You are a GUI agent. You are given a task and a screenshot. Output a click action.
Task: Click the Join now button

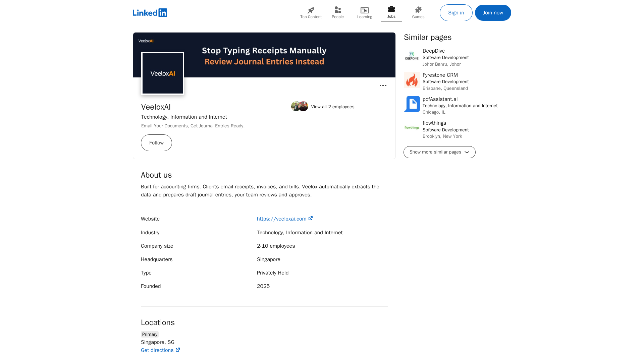coord(493,13)
